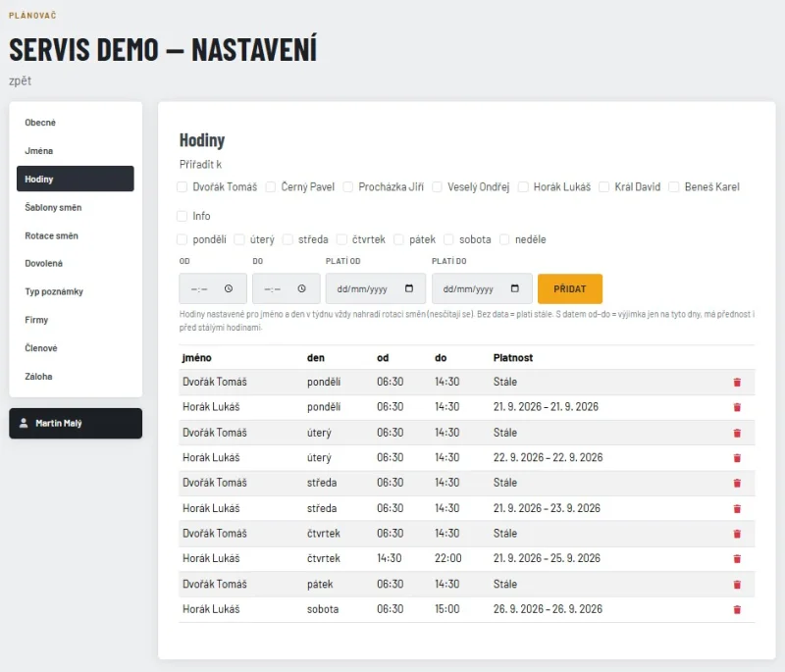The height and width of the screenshot is (672, 785).
Task: Click the PŘIDAT button
Action: (570, 288)
